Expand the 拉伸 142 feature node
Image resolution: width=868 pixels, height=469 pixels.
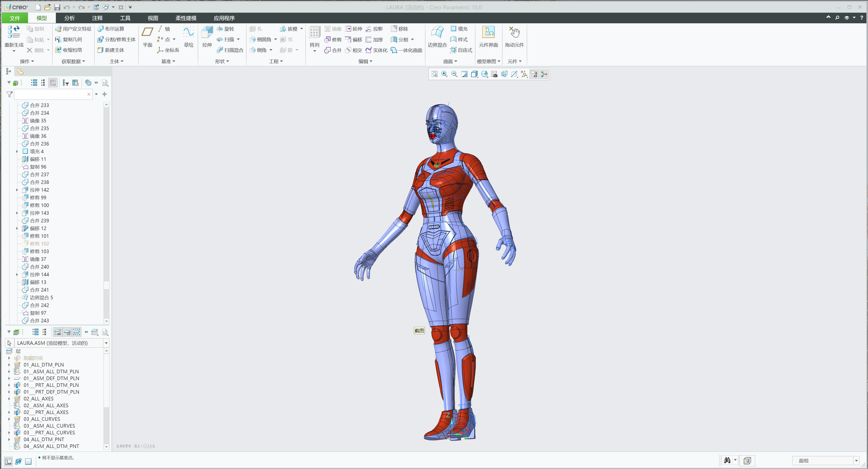click(x=17, y=190)
